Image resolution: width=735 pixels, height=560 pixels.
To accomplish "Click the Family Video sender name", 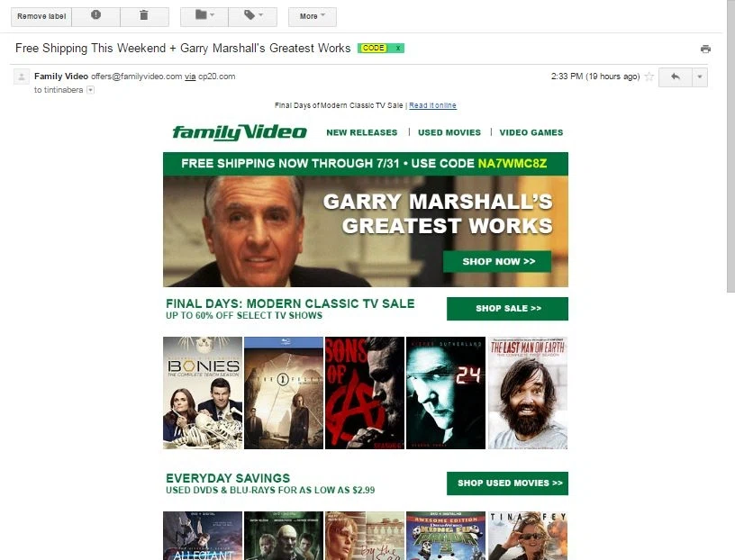I will click(61, 76).
